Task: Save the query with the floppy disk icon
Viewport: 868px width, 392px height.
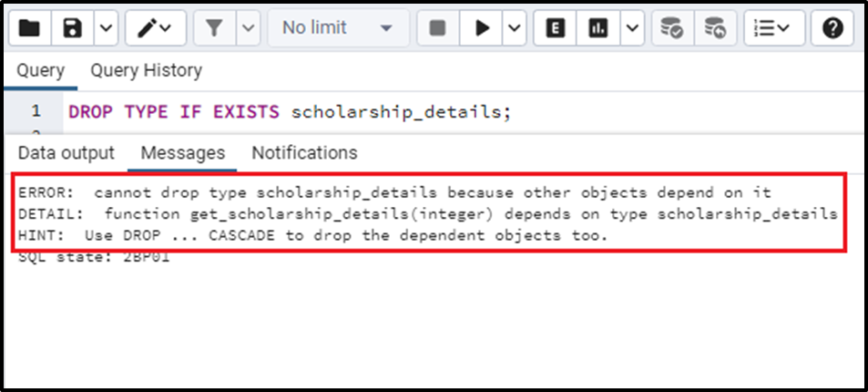Action: [x=73, y=28]
